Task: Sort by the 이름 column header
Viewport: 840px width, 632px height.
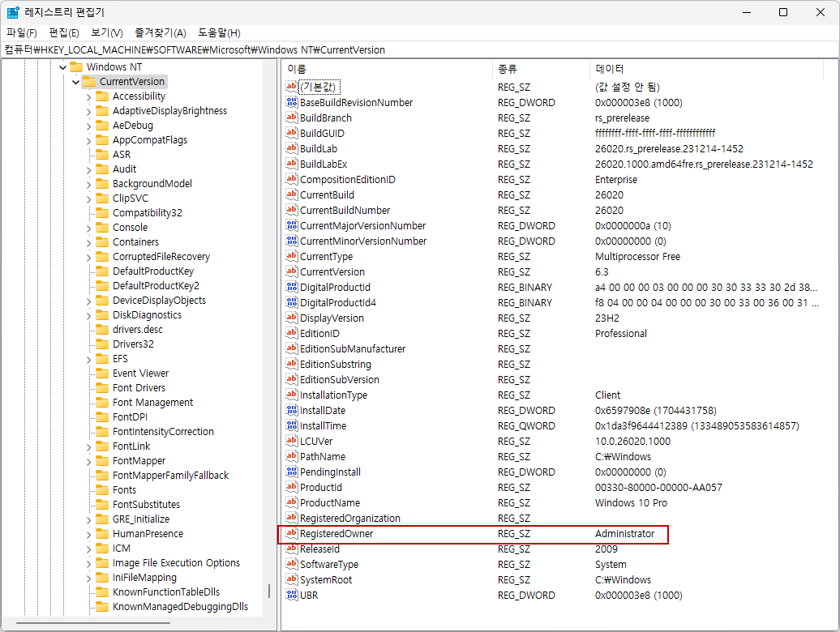Action: point(388,69)
